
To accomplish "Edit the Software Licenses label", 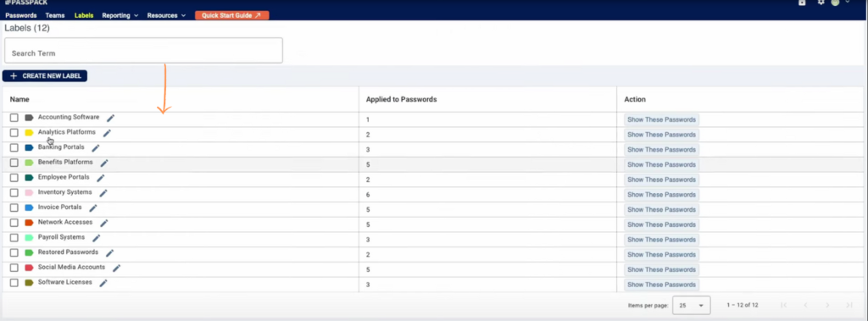I will click(103, 283).
